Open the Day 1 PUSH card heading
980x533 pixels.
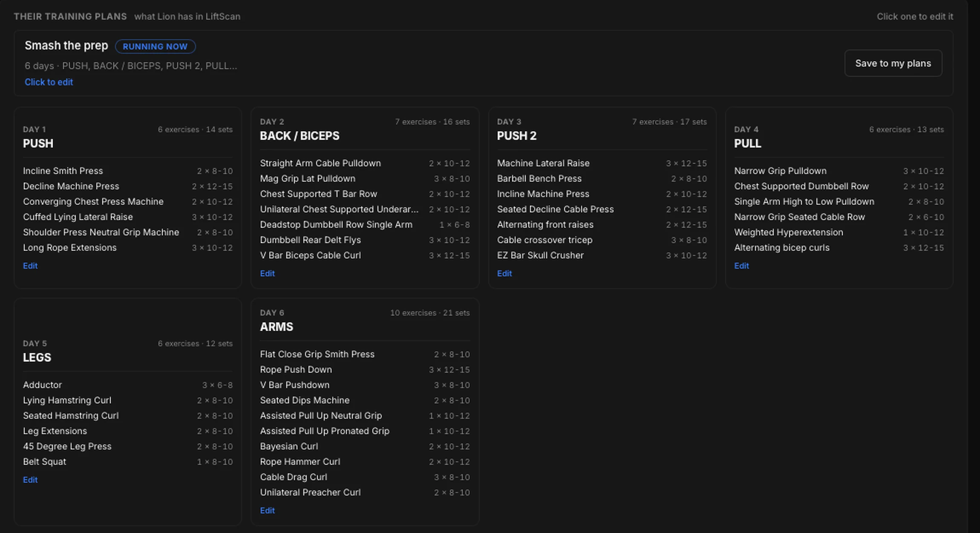click(x=38, y=143)
